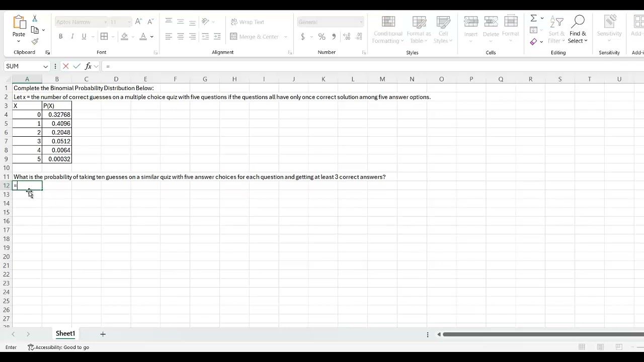
Task: Click the Borders icon
Action: point(104,36)
